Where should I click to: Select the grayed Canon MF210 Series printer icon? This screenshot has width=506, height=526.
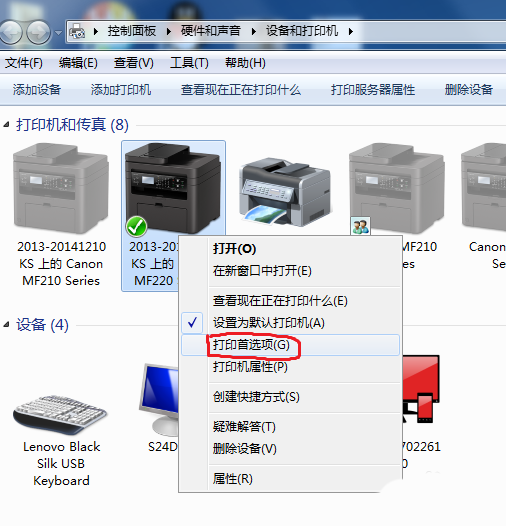(x=61, y=189)
